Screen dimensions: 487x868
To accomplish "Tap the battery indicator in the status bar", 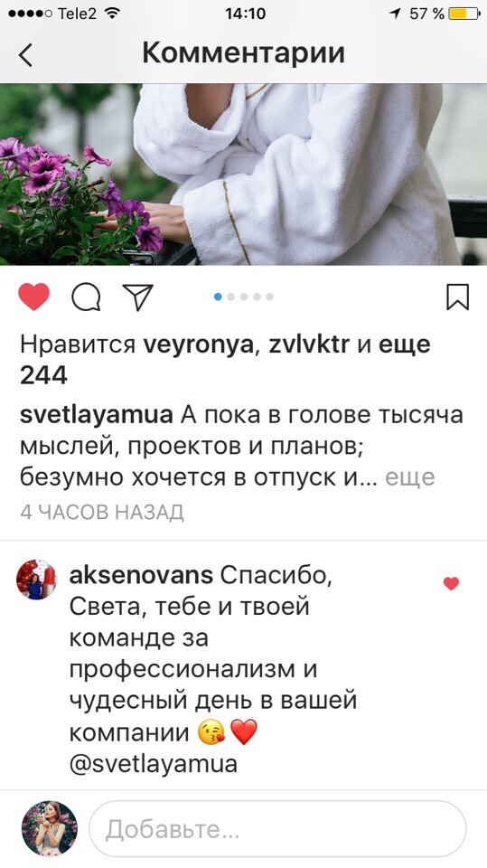I will pos(464,14).
